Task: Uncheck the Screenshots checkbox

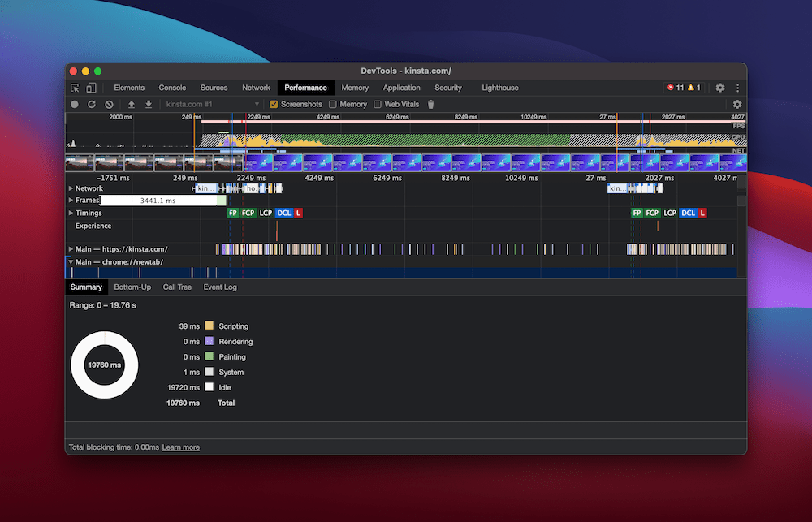Action: pyautogui.click(x=274, y=105)
